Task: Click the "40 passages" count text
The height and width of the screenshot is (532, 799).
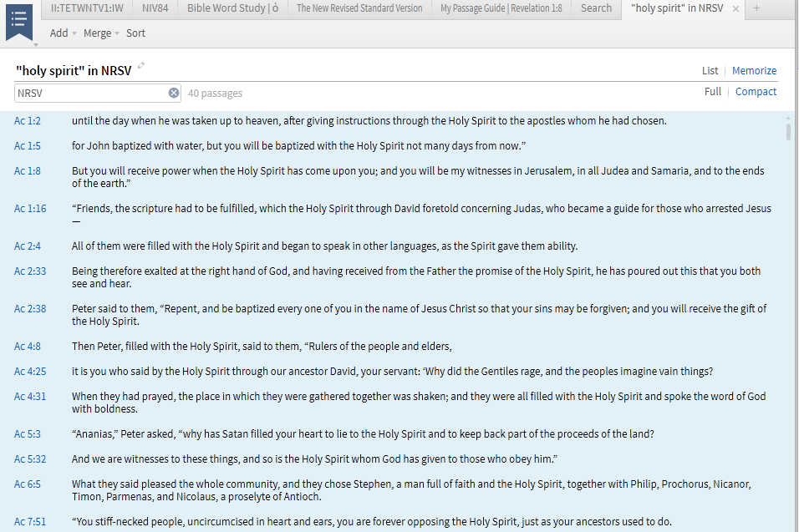Action: tap(215, 94)
